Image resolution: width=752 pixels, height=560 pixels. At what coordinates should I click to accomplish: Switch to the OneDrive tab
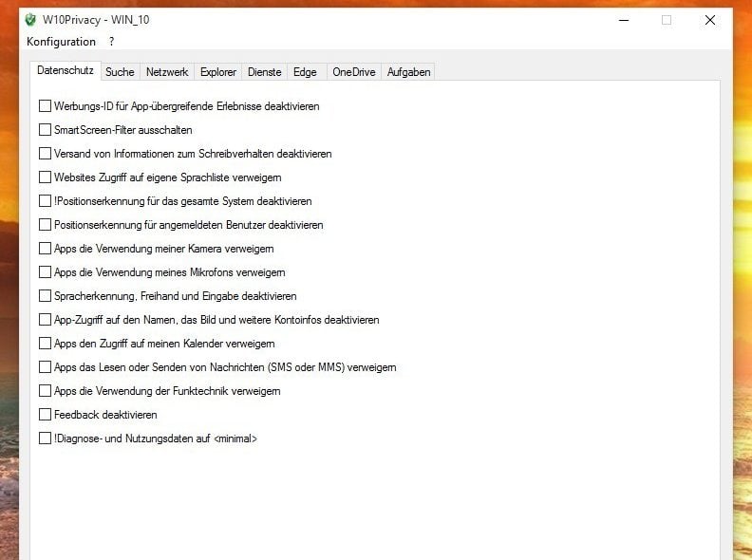[354, 72]
